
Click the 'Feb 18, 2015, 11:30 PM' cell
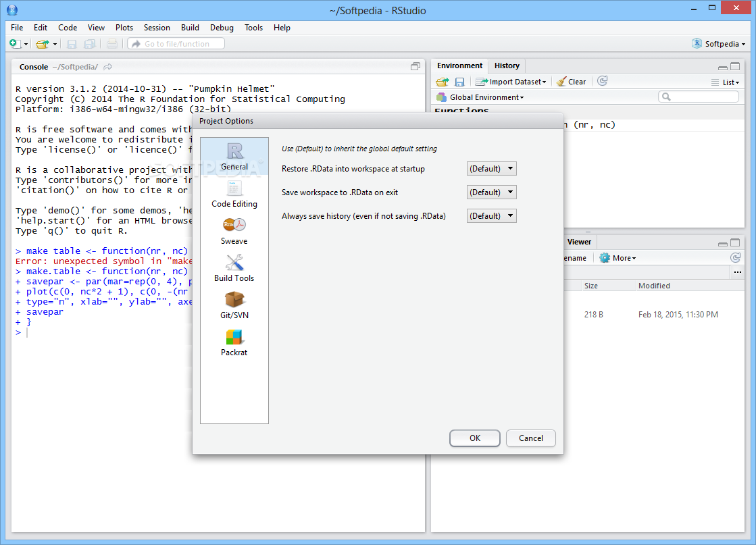(x=678, y=315)
